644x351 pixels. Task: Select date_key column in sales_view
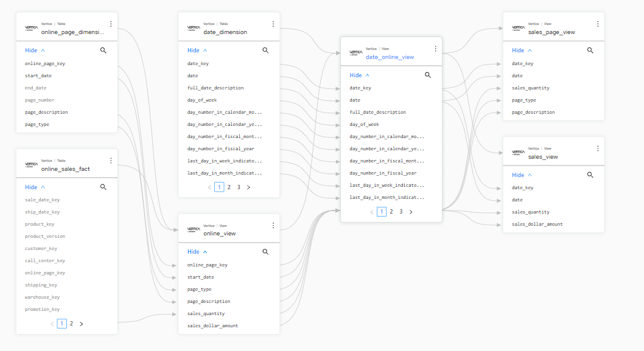[x=522, y=187]
